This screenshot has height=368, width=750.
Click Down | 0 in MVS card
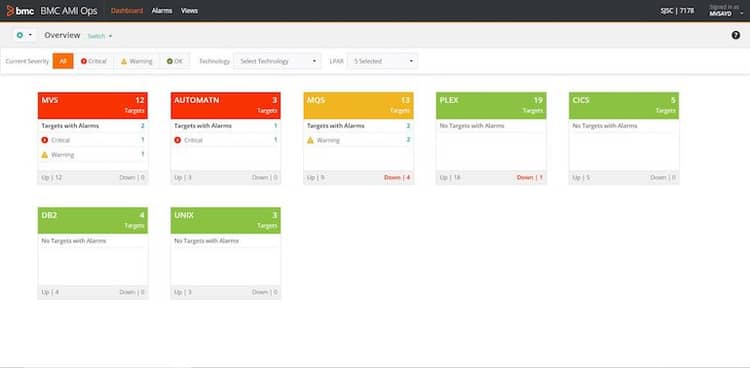pyautogui.click(x=132, y=178)
